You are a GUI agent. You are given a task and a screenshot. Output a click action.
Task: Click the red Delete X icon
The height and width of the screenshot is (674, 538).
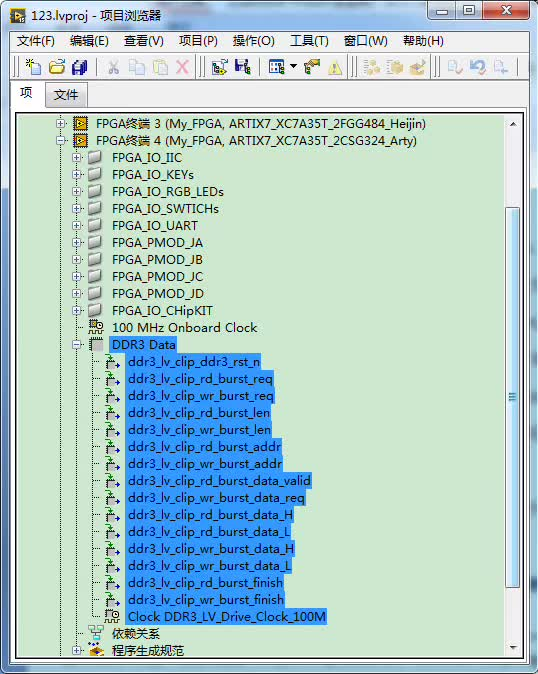(x=183, y=67)
